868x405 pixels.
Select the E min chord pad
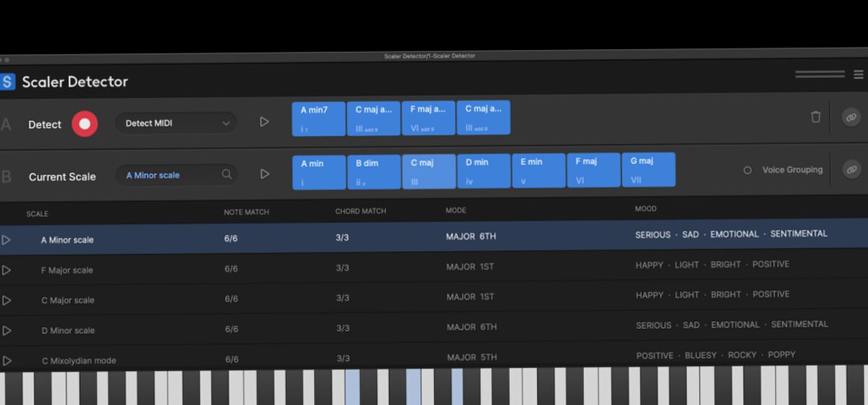tap(539, 171)
